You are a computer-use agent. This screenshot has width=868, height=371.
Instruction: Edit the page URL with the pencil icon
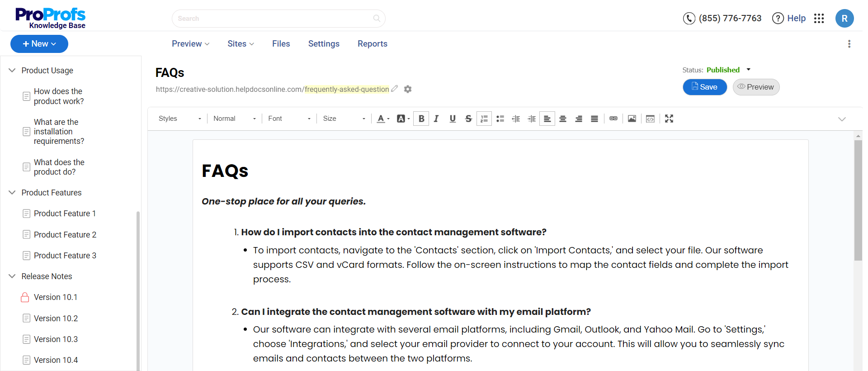click(395, 89)
